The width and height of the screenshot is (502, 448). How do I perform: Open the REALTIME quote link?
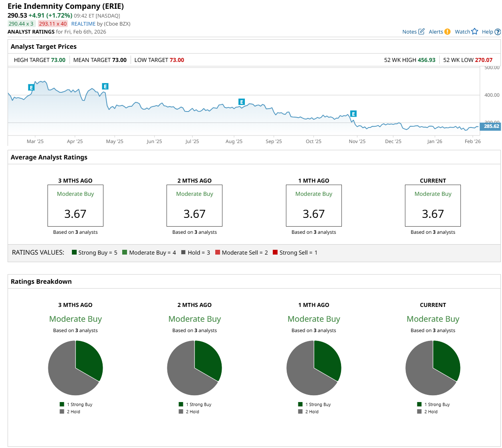pos(83,24)
